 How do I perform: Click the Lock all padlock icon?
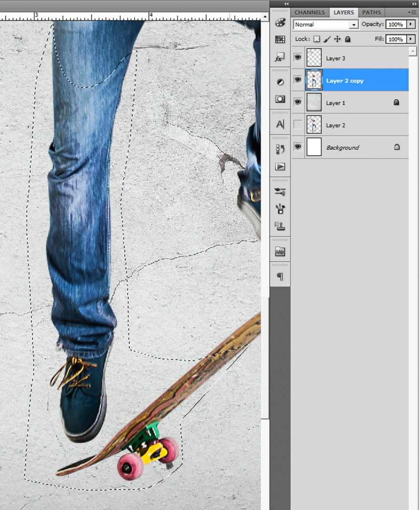[348, 39]
